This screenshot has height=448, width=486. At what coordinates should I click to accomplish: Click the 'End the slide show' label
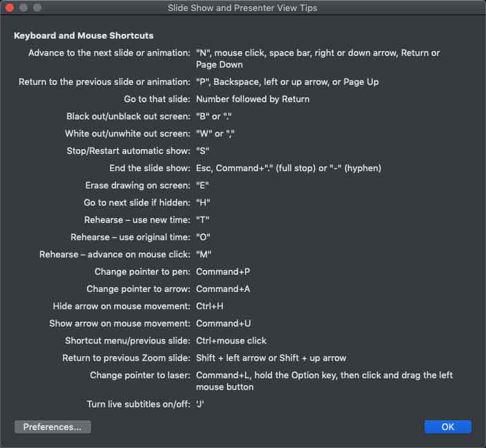tap(149, 168)
